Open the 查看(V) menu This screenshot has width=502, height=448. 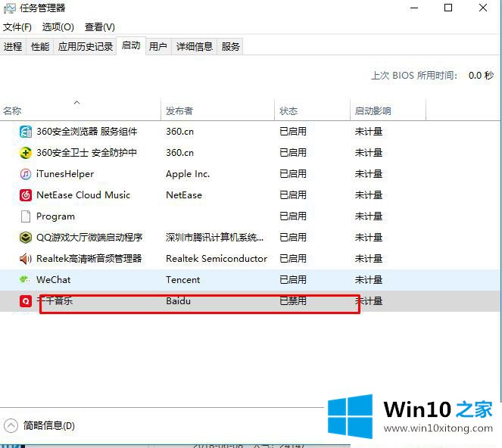(100, 27)
